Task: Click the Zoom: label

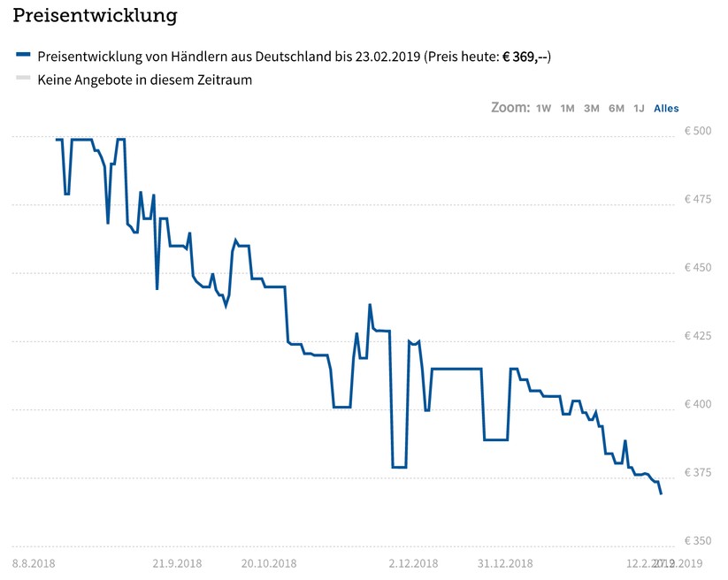Action: pos(513,108)
